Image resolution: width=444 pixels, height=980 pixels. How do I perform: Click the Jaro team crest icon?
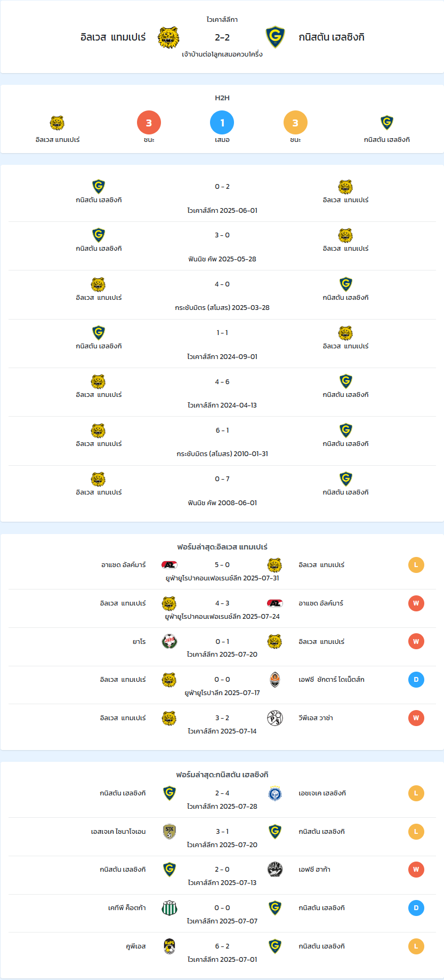click(169, 642)
